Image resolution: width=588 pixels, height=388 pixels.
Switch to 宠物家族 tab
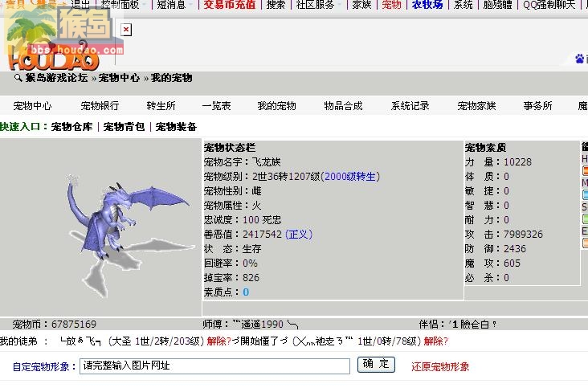[x=476, y=106]
